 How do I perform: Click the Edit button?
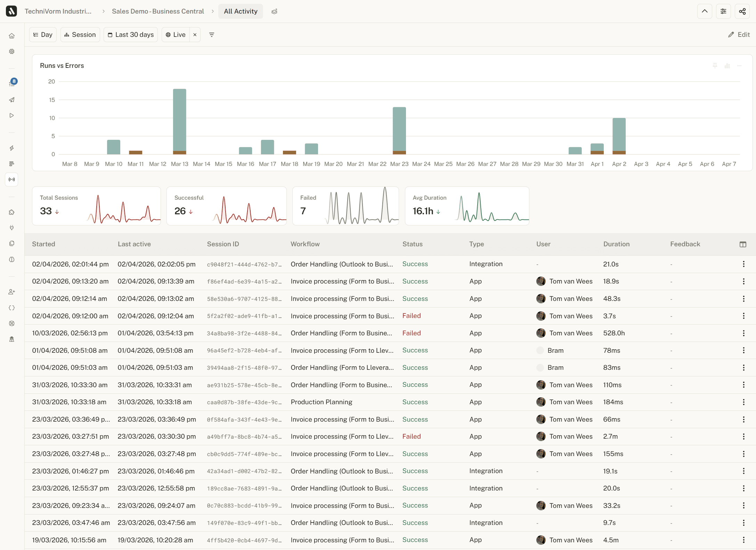[x=739, y=35]
